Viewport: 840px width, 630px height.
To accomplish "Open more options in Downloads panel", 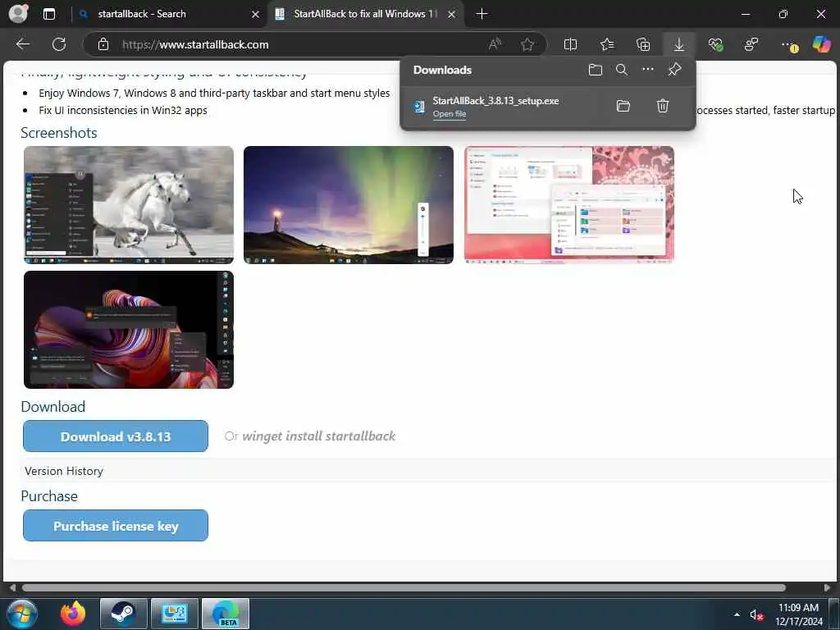I will click(x=648, y=70).
